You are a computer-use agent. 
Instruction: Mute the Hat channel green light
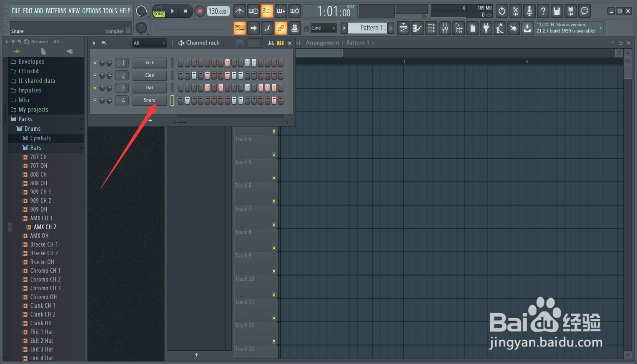coord(95,88)
